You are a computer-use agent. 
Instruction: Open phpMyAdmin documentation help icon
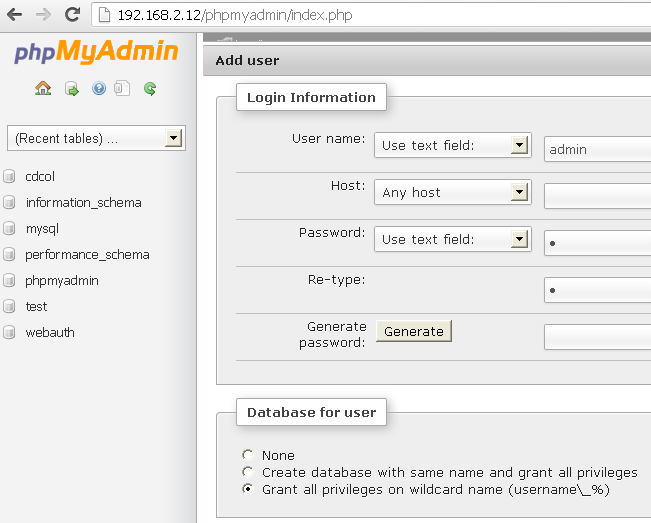coord(99,88)
